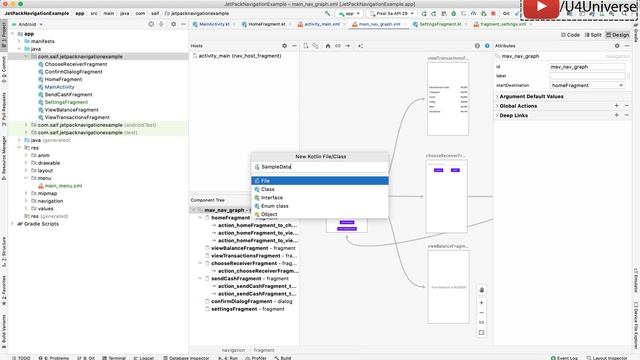
Task: Expand Argument Default Values section
Action: coord(497,96)
